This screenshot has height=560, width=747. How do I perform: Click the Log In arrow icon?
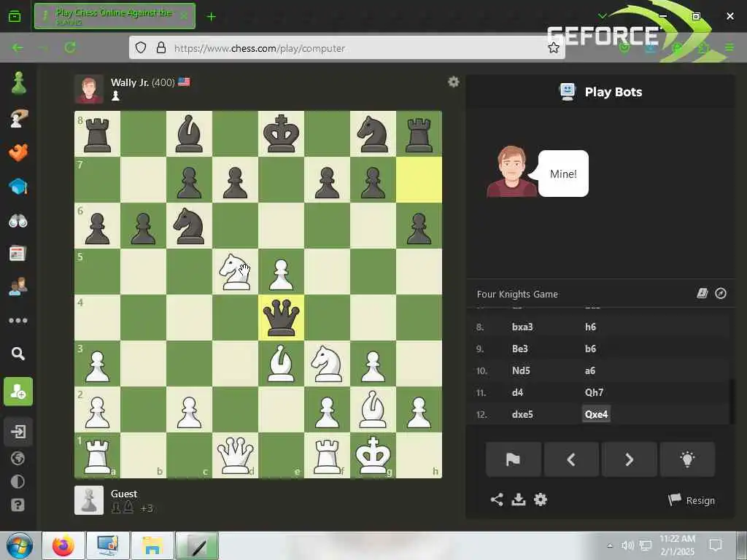pos(18,432)
